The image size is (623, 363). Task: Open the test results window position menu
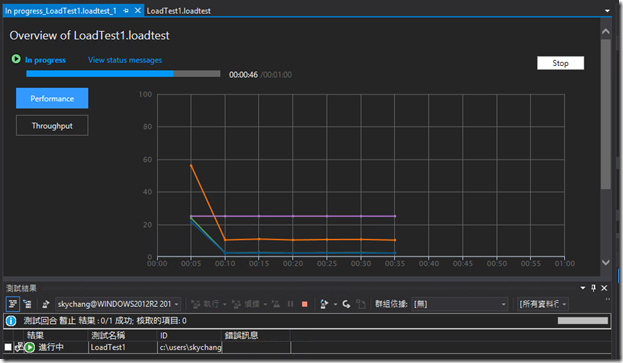tap(583, 288)
